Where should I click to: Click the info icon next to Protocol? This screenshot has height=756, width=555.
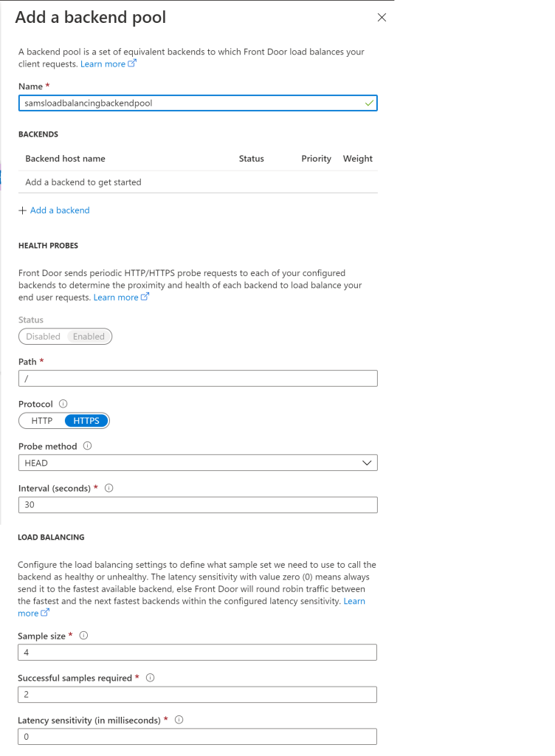point(63,404)
